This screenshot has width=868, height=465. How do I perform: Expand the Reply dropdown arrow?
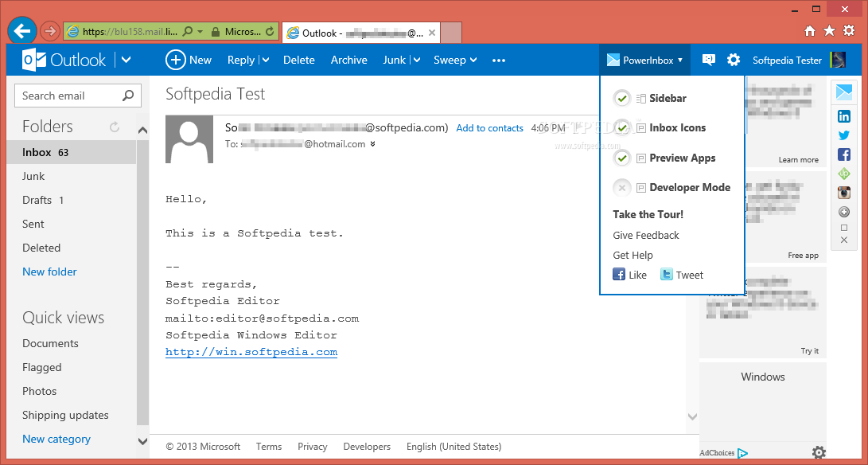pos(265,60)
